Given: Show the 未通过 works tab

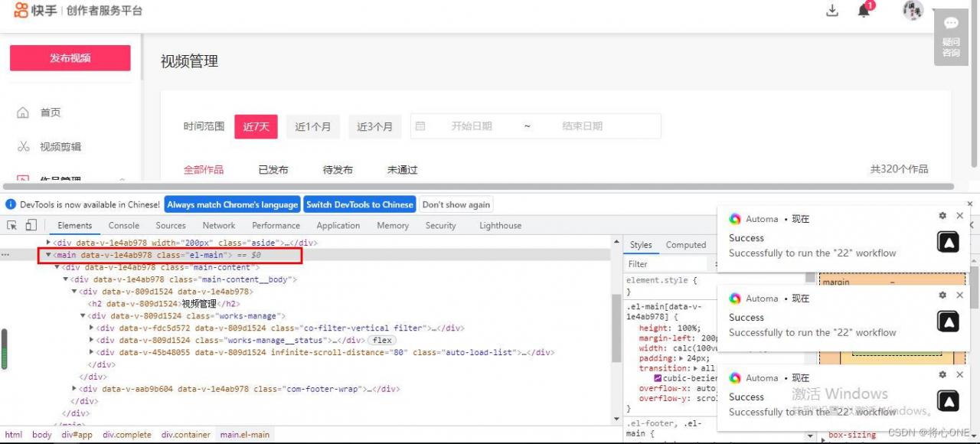Looking at the screenshot, I should [x=402, y=170].
